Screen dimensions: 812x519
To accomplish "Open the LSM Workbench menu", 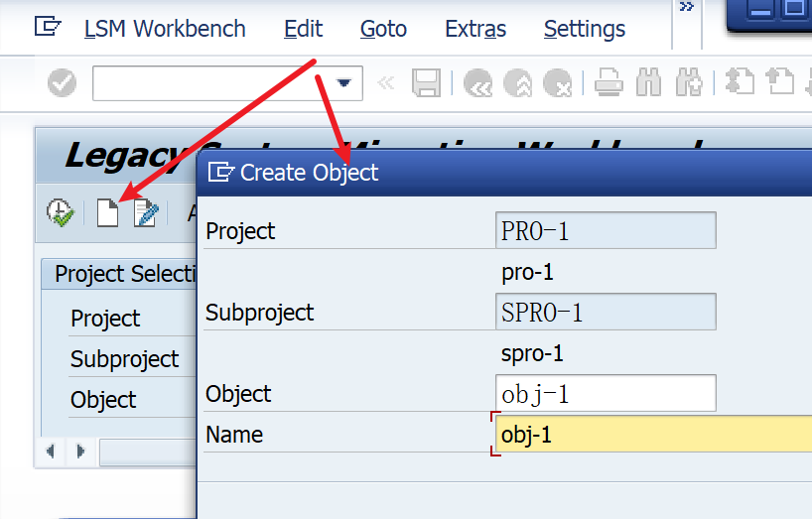I will point(165,29).
